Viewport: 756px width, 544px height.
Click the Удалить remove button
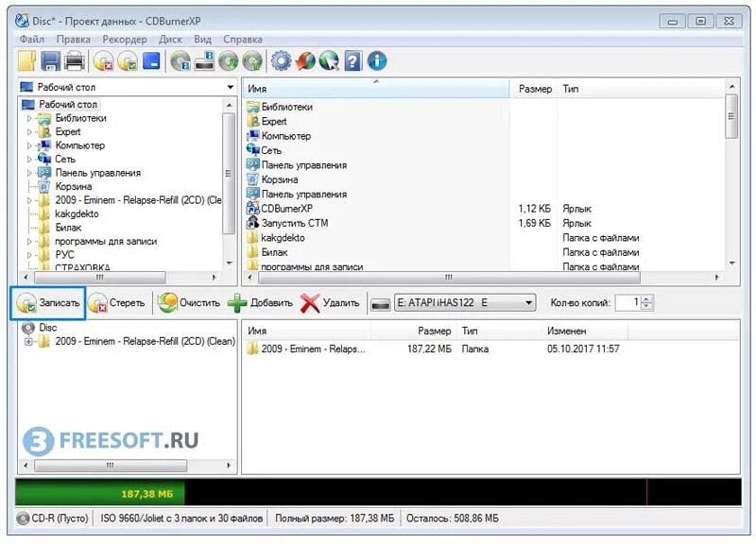(x=330, y=303)
